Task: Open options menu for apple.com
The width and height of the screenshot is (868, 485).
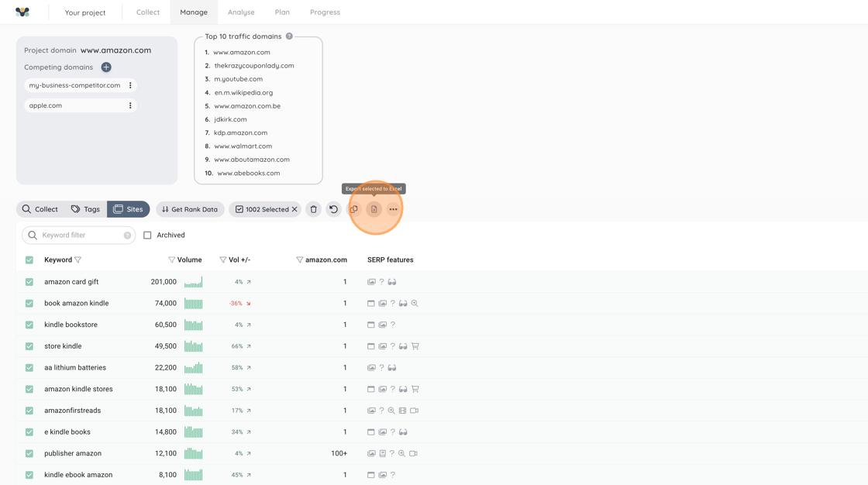Action: (x=130, y=105)
